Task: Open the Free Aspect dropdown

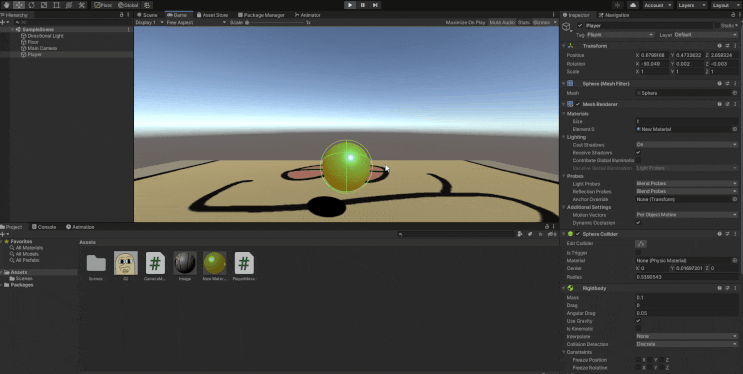Action: (x=196, y=22)
